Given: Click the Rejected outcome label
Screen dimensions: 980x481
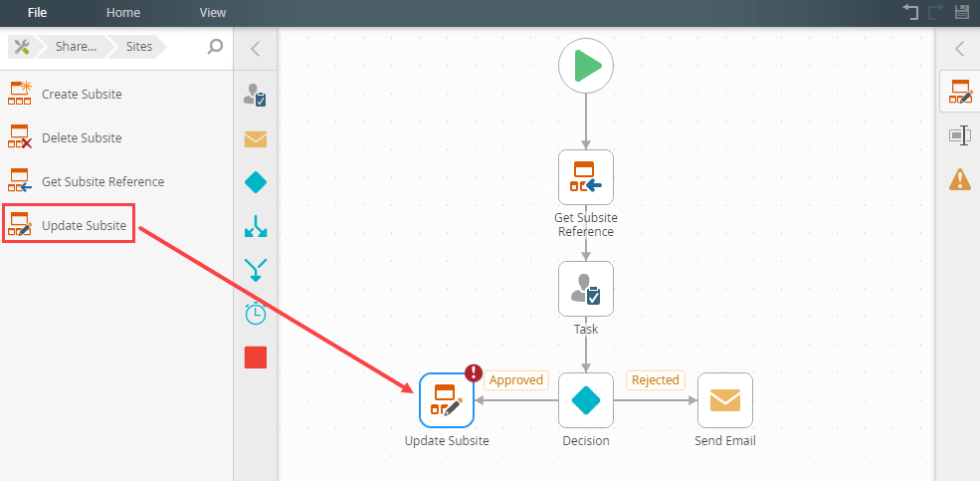Looking at the screenshot, I should (655, 380).
